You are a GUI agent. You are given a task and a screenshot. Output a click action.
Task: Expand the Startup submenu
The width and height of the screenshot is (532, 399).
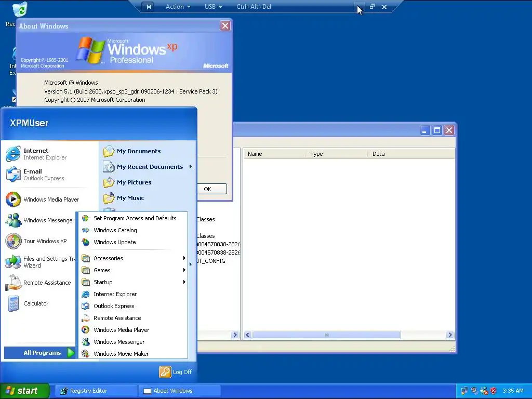(133, 282)
